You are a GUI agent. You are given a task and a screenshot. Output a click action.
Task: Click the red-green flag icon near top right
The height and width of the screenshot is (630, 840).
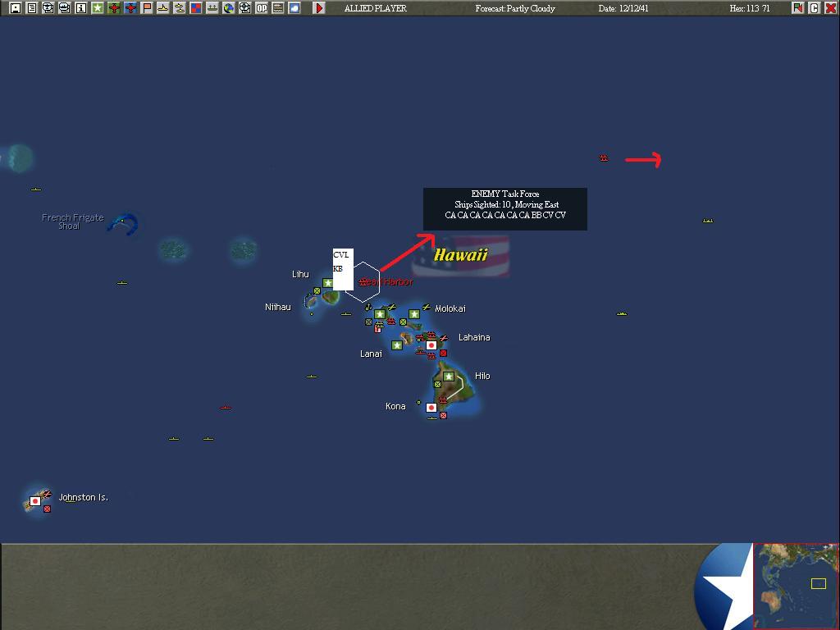tap(797, 8)
